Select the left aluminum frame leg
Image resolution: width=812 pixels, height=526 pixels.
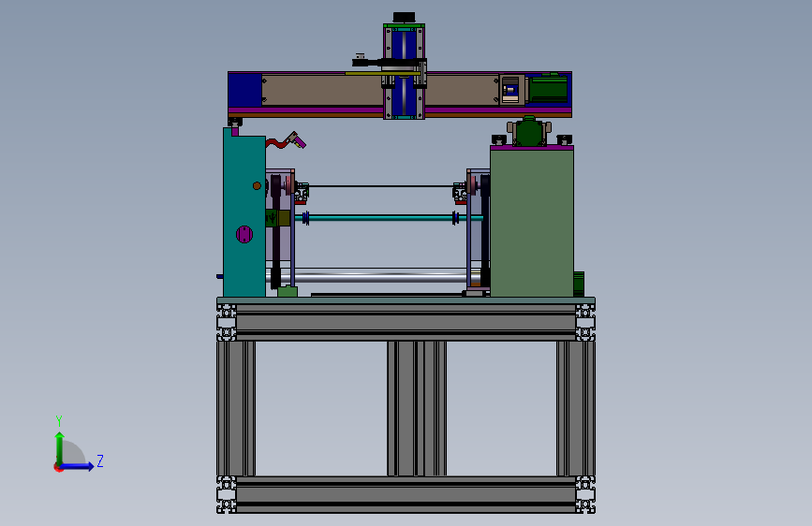tap(236, 408)
